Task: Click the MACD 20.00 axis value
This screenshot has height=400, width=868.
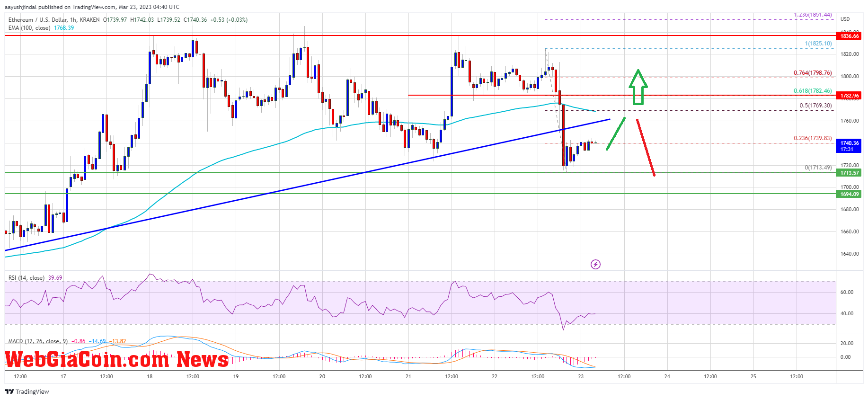Action: [847, 343]
